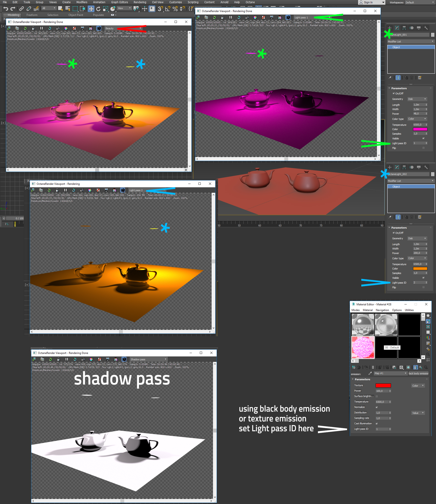
Task: Toggle Cast illumination checkbox in Material Editor
Action: click(377, 423)
